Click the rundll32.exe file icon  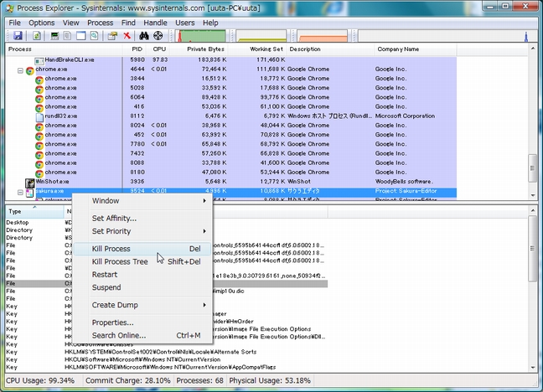[39, 116]
